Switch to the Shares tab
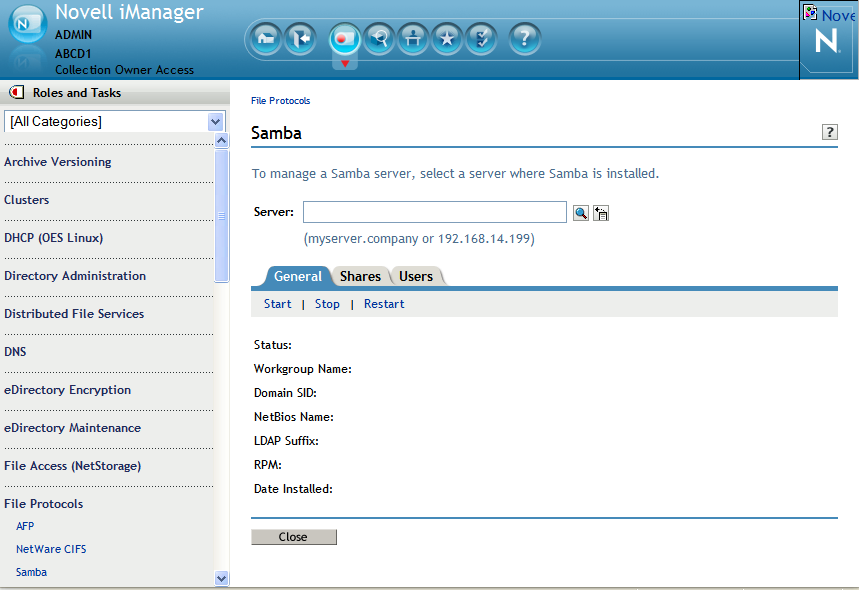The width and height of the screenshot is (859, 590). coord(360,276)
